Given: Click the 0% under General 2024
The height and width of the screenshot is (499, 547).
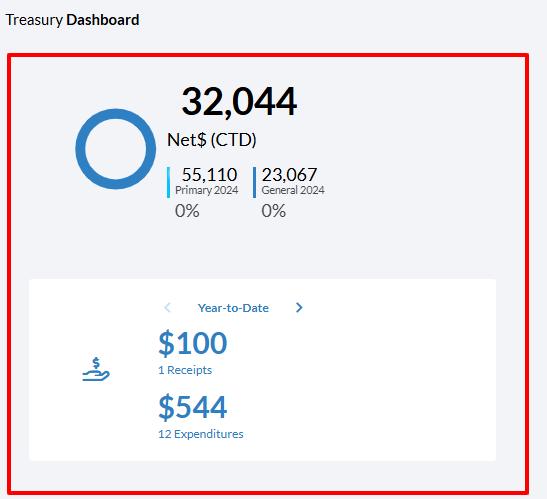Looking at the screenshot, I should 274,211.
